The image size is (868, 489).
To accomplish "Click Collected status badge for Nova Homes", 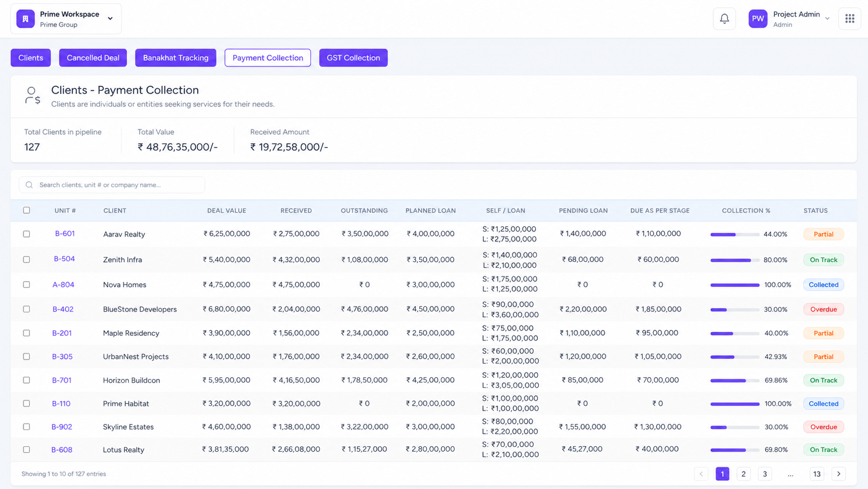I will point(823,285).
